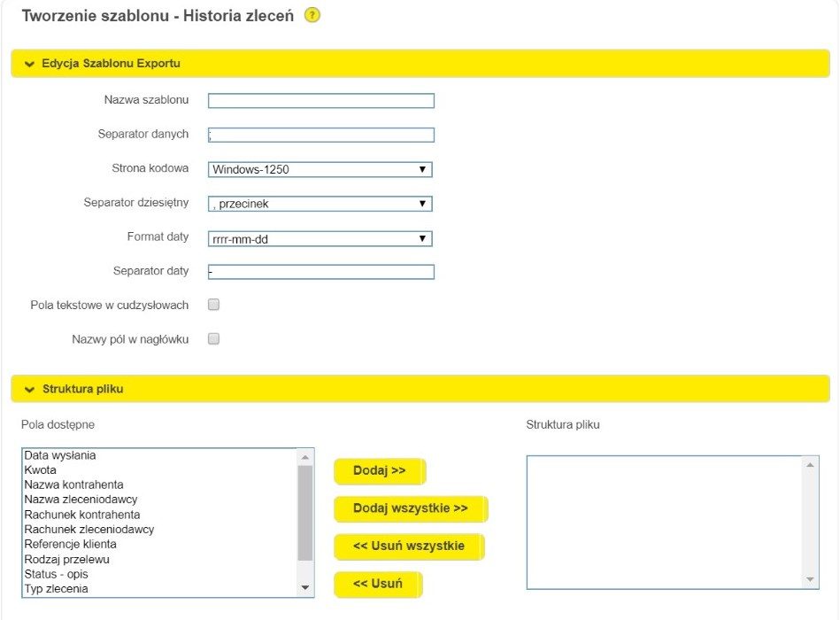Click the << Usuń wszystkie button

(409, 546)
